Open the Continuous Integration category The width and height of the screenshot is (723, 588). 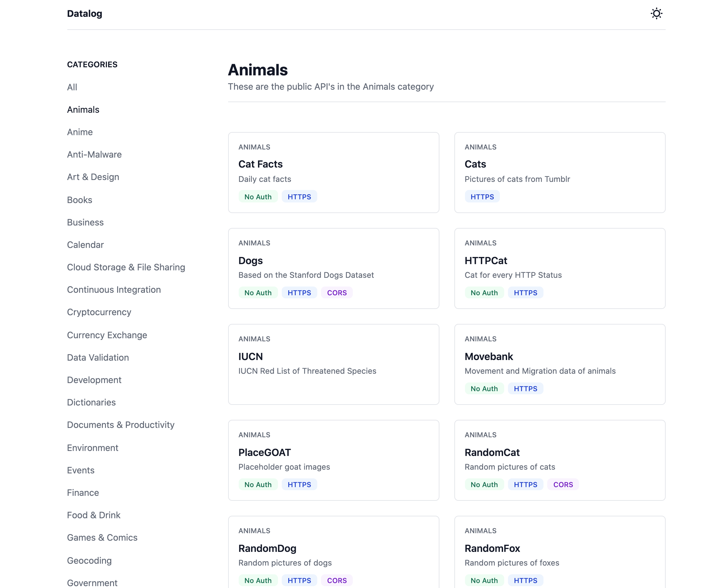[113, 290]
